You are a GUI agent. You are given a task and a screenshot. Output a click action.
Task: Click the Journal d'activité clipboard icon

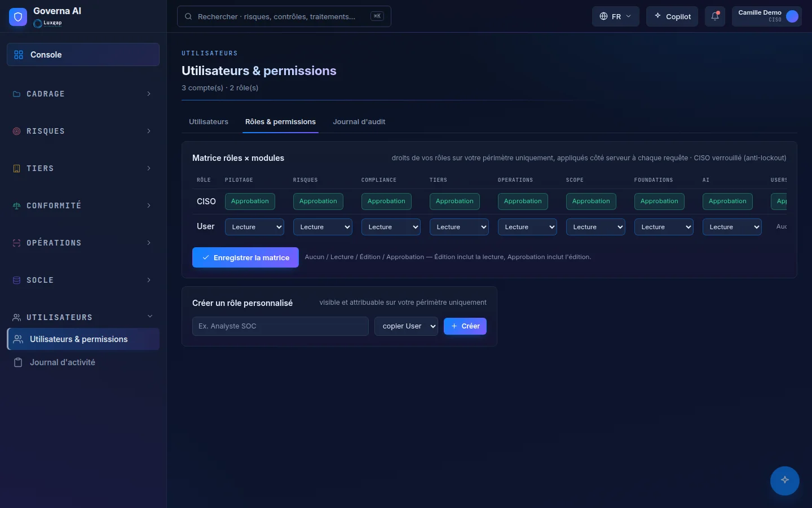[19, 362]
